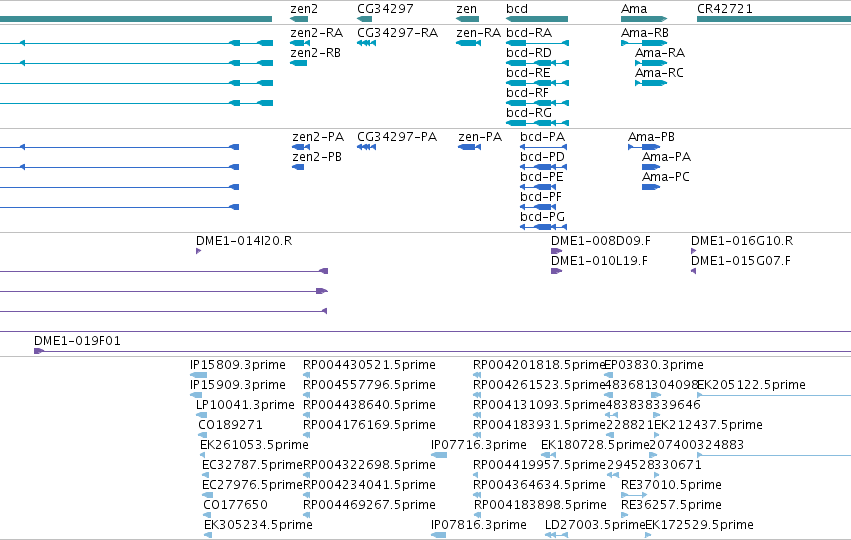Select protein zen2-PB
The height and width of the screenshot is (540, 851).
317,157
